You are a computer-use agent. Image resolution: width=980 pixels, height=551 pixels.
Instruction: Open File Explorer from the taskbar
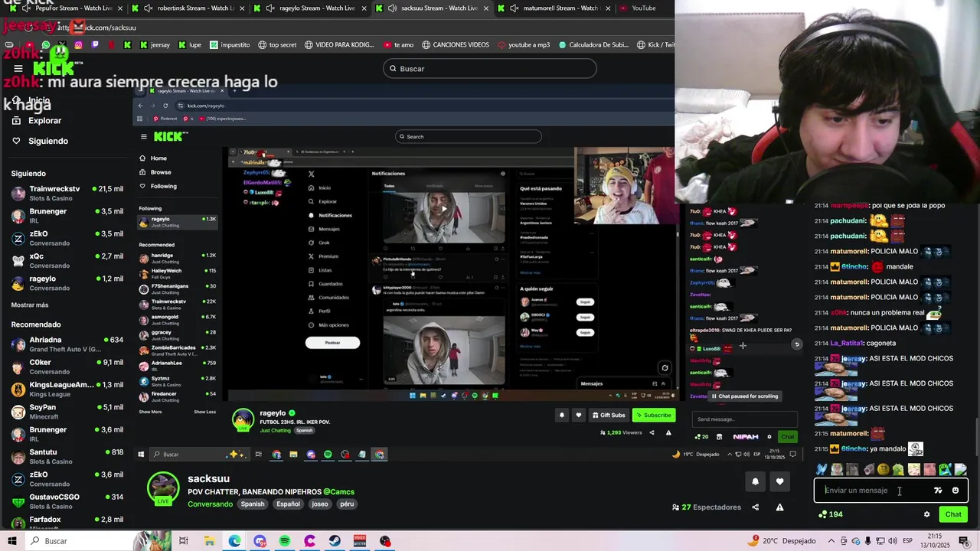[x=209, y=541]
